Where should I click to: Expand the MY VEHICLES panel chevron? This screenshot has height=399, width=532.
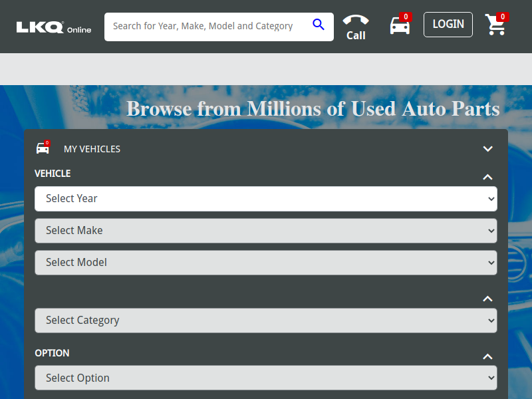(x=487, y=149)
